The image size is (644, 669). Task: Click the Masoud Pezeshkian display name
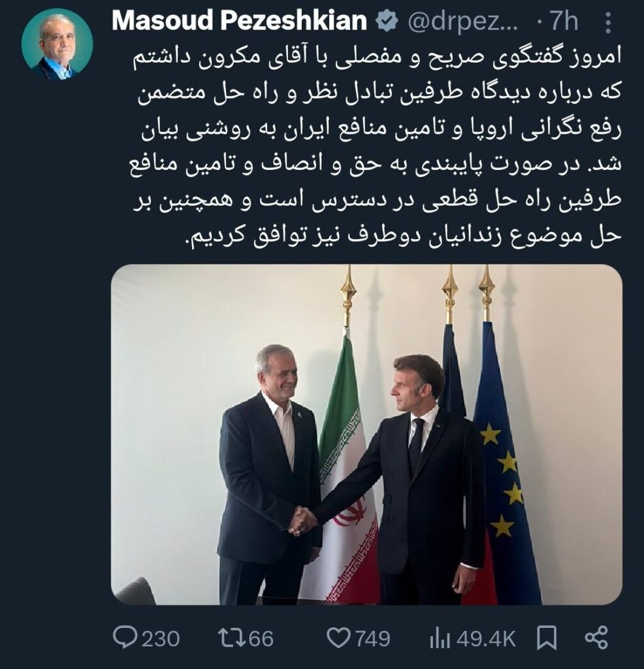[239, 22]
